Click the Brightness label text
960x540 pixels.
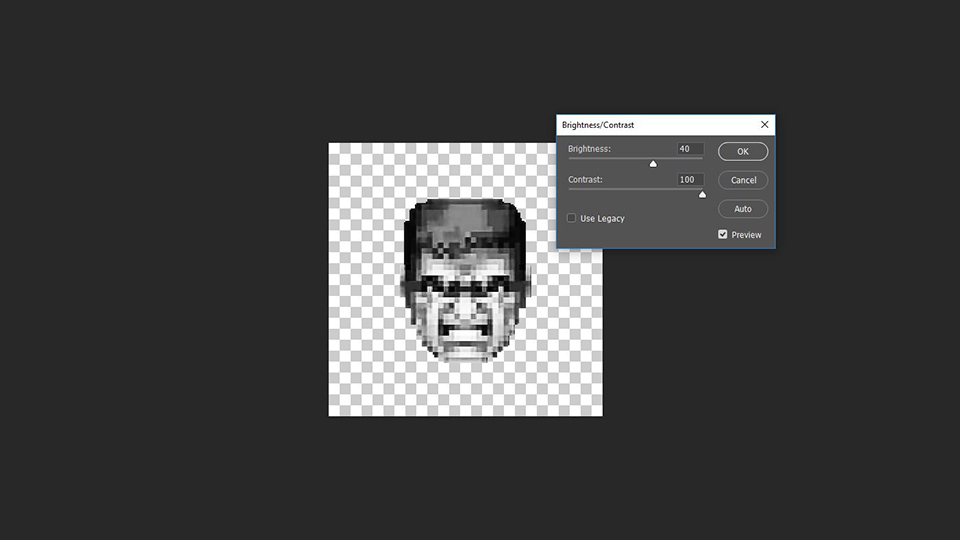(x=589, y=149)
